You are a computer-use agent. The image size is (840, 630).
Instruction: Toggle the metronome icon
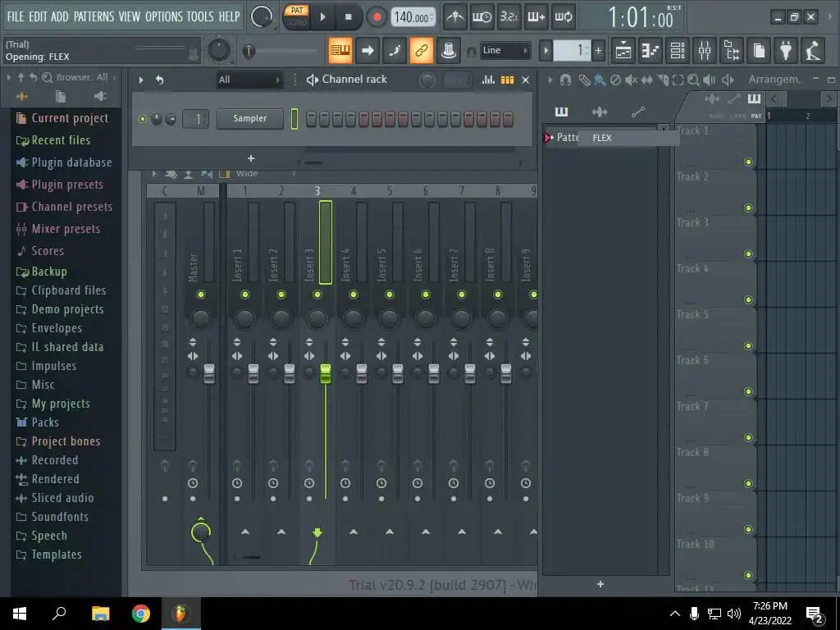pyautogui.click(x=455, y=17)
